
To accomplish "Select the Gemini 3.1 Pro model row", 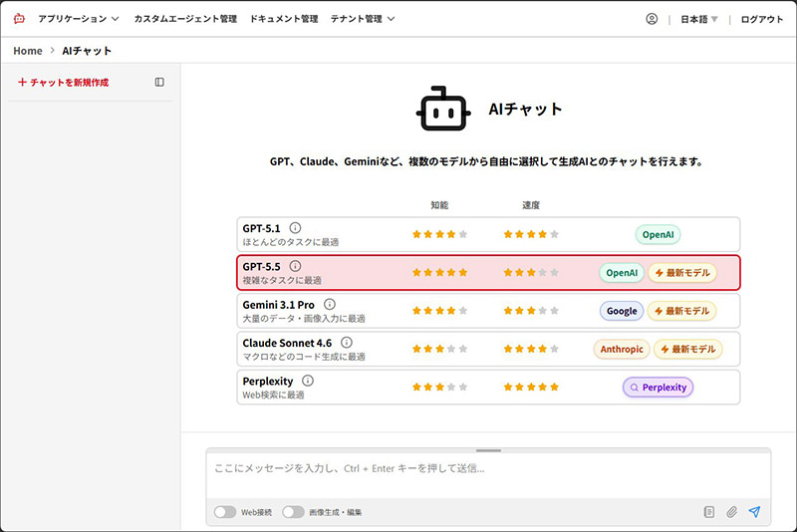I will (488, 311).
